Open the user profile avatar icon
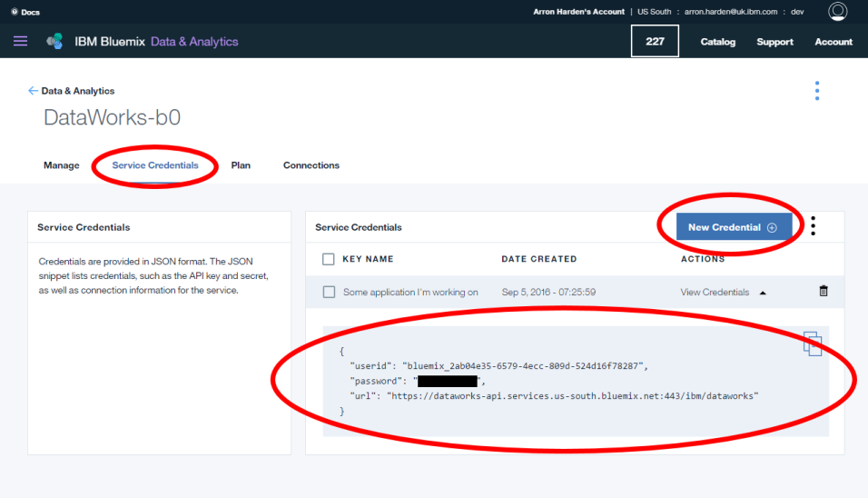 pyautogui.click(x=837, y=12)
